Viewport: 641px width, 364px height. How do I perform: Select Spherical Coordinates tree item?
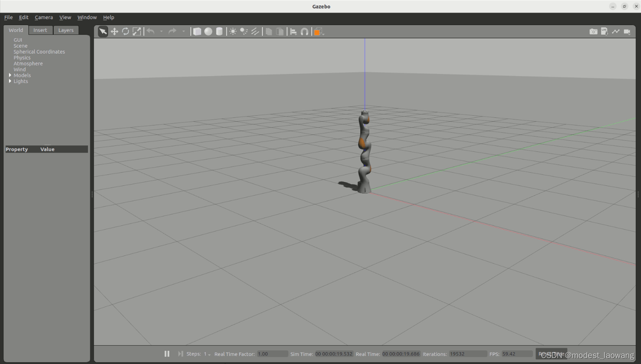click(39, 52)
